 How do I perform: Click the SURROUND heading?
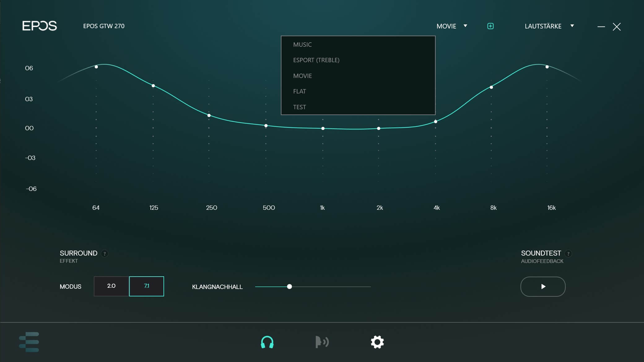pos(79,253)
